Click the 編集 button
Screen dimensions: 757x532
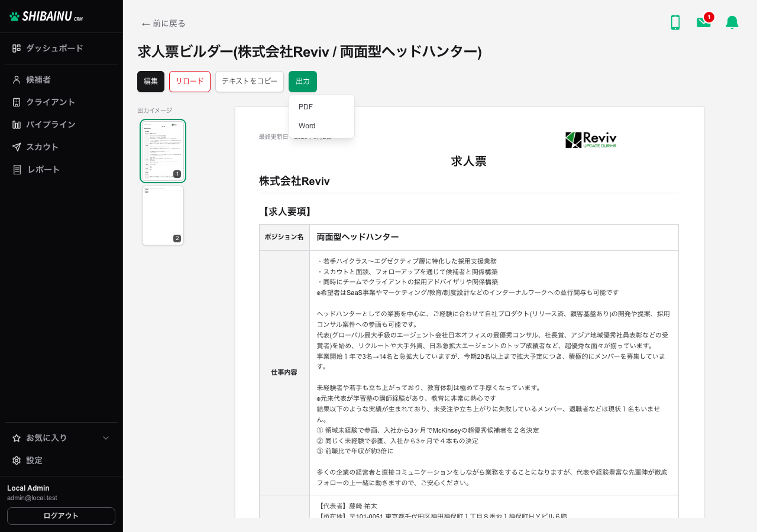click(151, 82)
